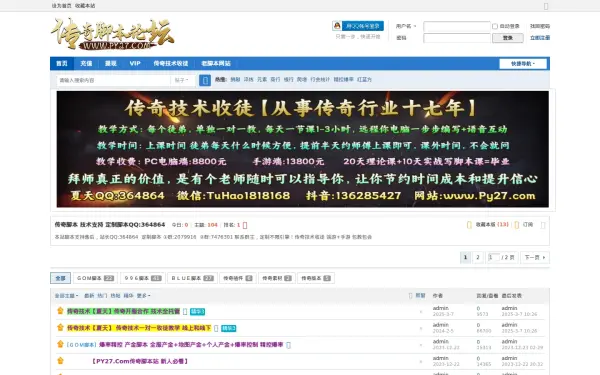The height and width of the screenshot is (375, 600).
Task: Click the pin icon of first thread row
Action: coord(60,311)
